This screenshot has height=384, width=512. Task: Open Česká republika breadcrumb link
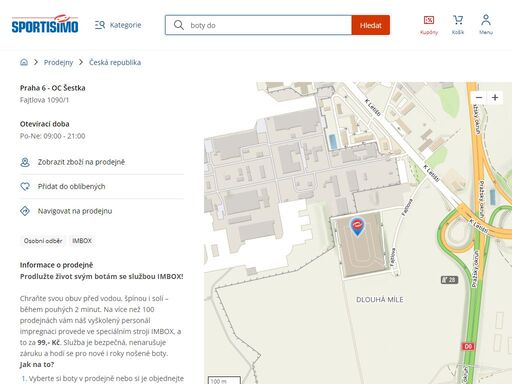coord(115,62)
